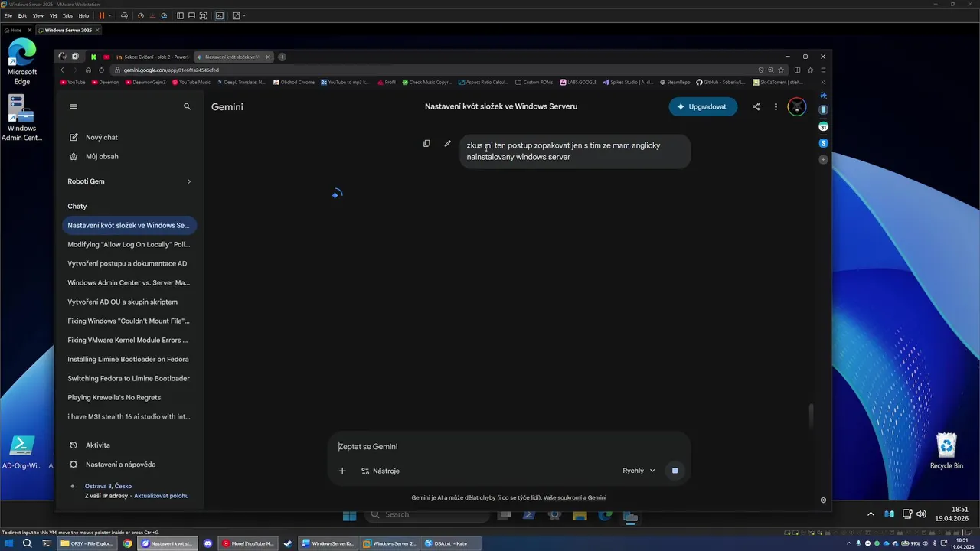Viewport: 980px width, 551px height.
Task: Take a VM snapshot clock icon
Action: [x=141, y=15]
